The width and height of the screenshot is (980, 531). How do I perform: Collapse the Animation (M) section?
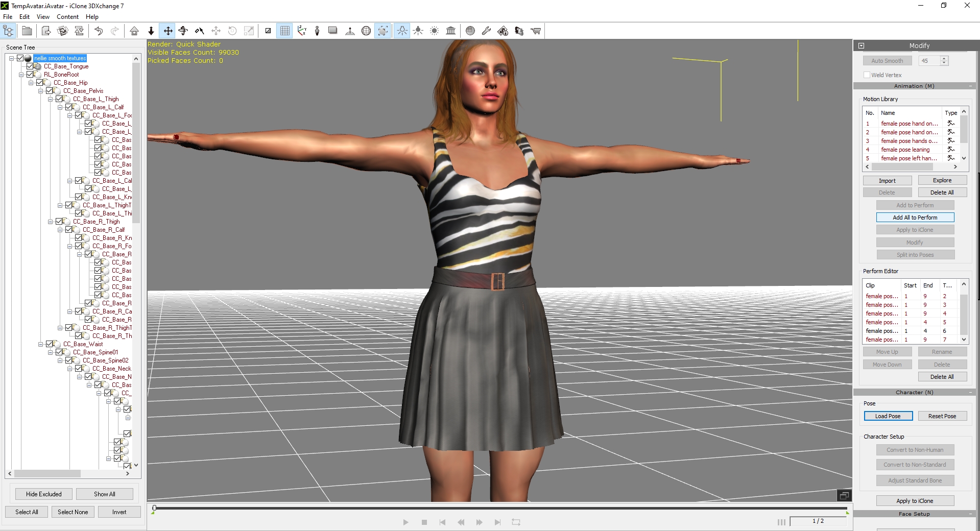pos(970,86)
